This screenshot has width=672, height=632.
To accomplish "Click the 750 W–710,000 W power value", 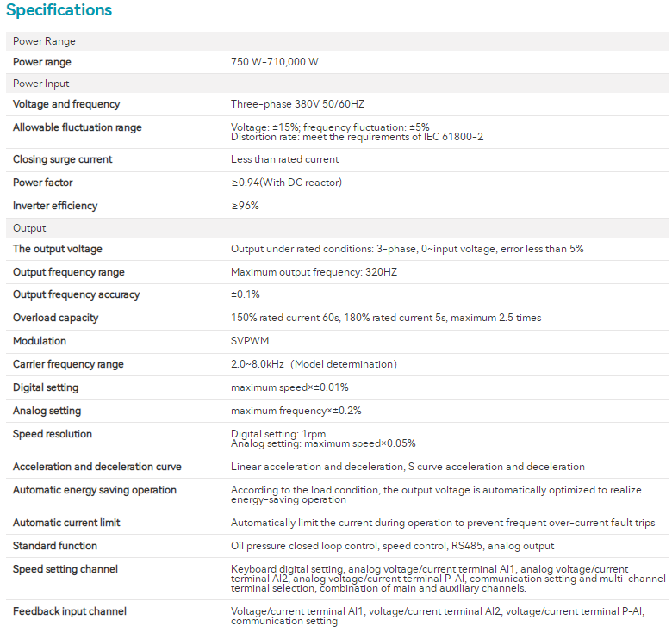I will (x=275, y=62).
